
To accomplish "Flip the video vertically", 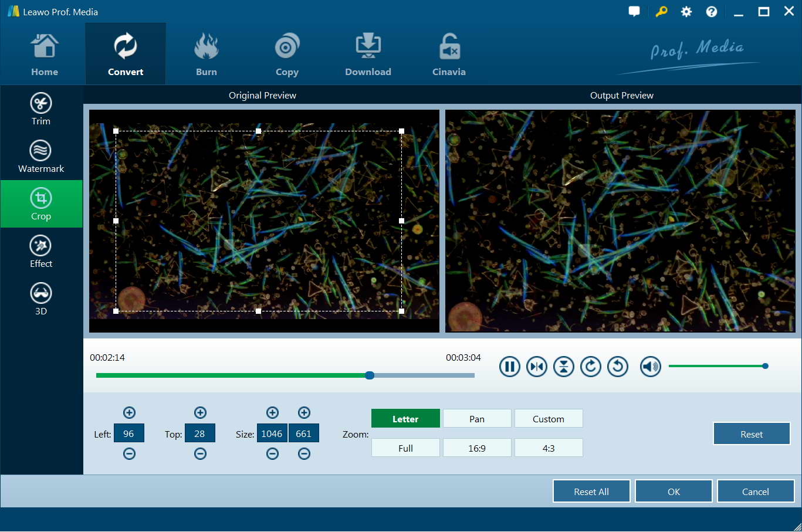I will [x=564, y=367].
